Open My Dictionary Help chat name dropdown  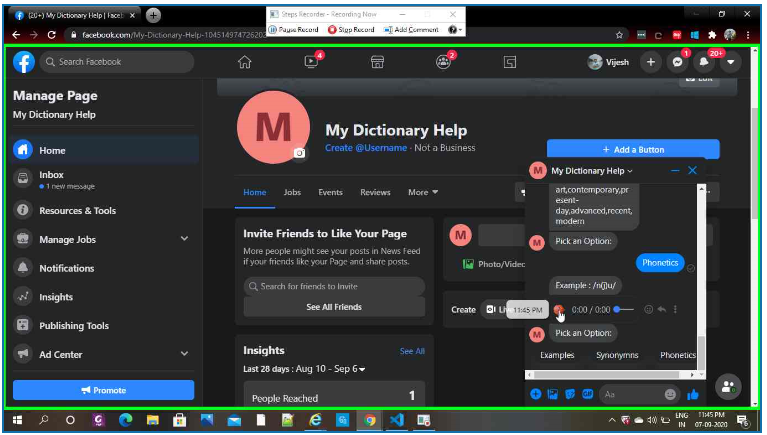click(x=592, y=171)
